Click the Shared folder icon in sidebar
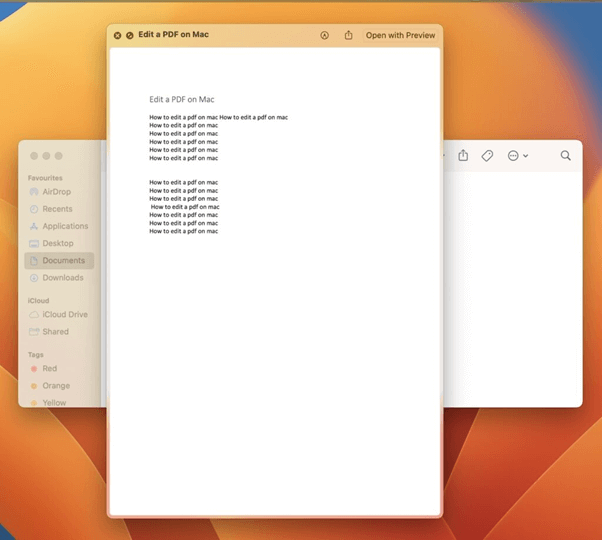The image size is (602, 540). [x=34, y=332]
